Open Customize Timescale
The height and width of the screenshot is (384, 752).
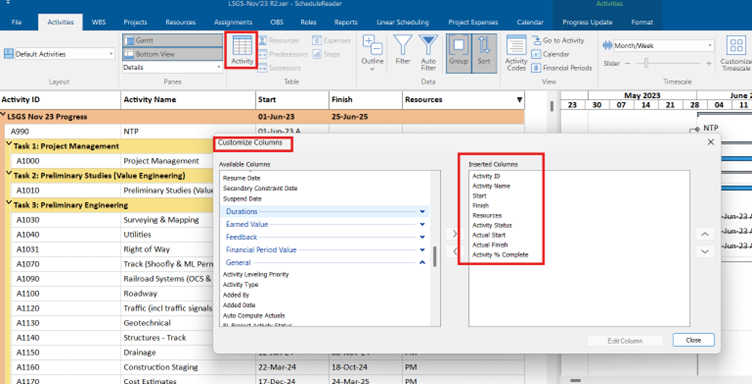click(x=736, y=53)
